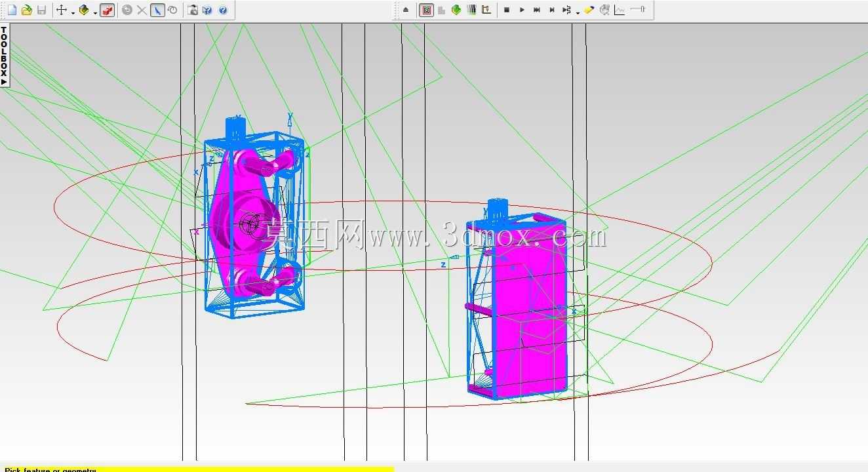Step to next frame with skip button
This screenshot has height=472, width=868.
(x=552, y=10)
